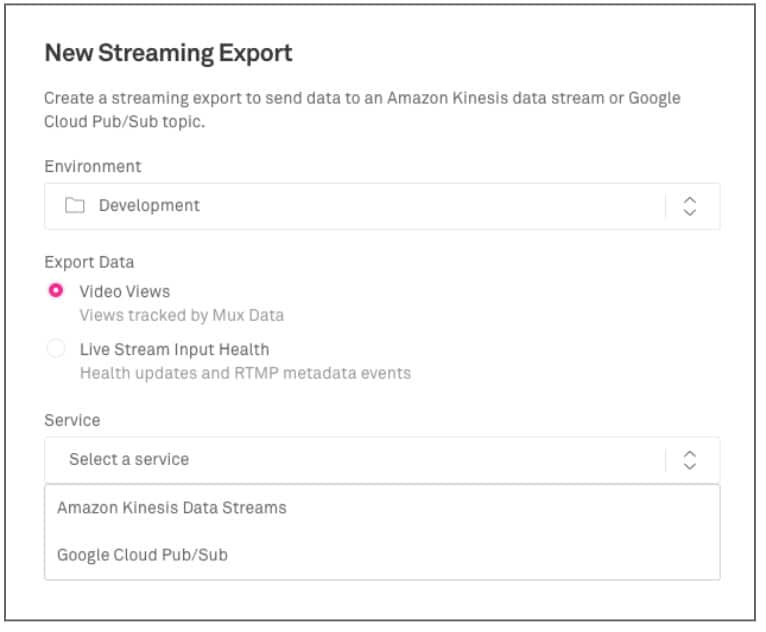
Task: Select the Video Views radio button
Action: click(x=57, y=291)
